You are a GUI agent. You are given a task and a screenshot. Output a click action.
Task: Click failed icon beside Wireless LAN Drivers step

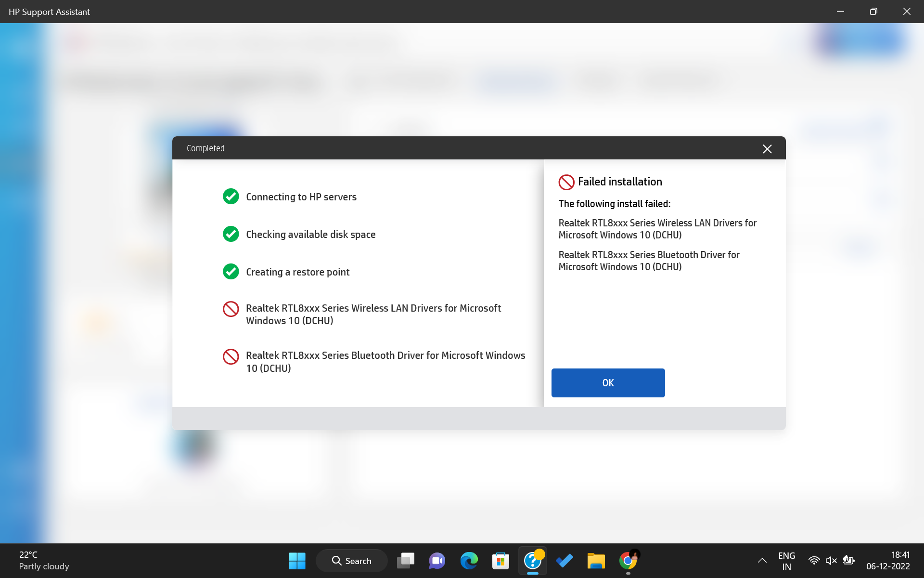231,309
